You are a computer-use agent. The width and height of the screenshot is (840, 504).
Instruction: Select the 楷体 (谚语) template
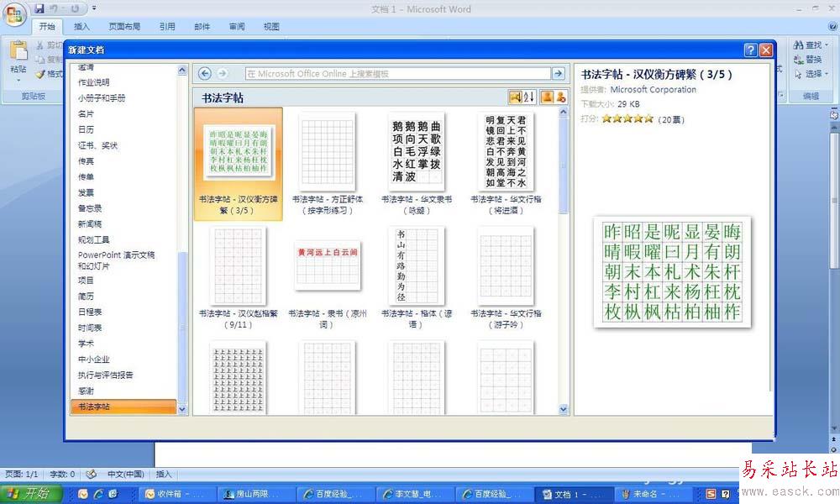click(417, 278)
